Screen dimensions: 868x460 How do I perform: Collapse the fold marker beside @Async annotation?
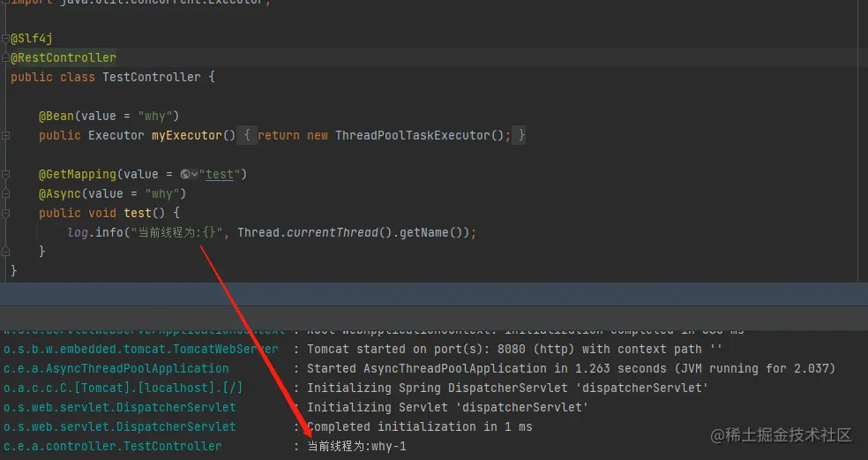(x=5, y=193)
